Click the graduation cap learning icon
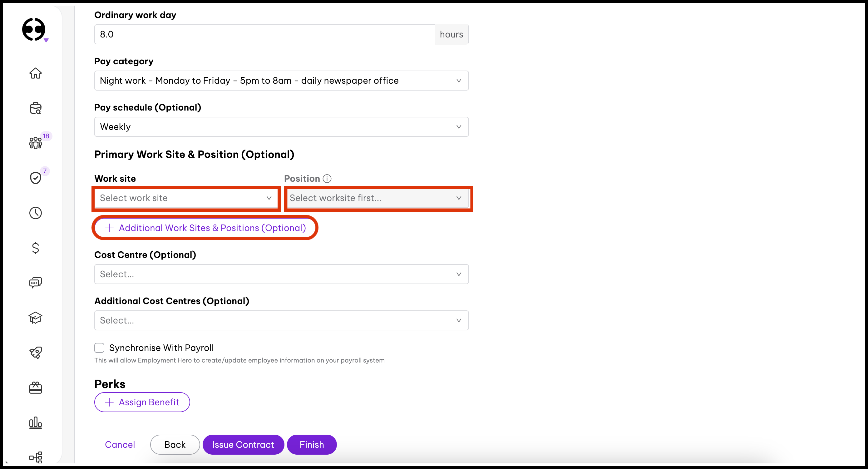Viewport: 868px width, 469px height. point(35,318)
